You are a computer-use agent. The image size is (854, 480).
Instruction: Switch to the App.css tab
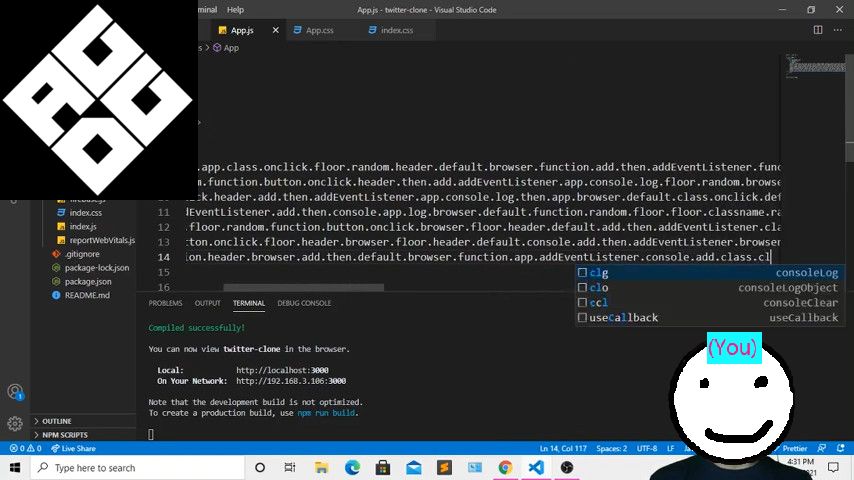pos(319,30)
